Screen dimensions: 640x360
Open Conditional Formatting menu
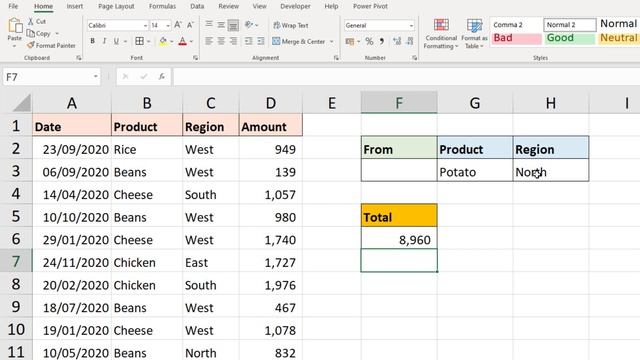441,34
